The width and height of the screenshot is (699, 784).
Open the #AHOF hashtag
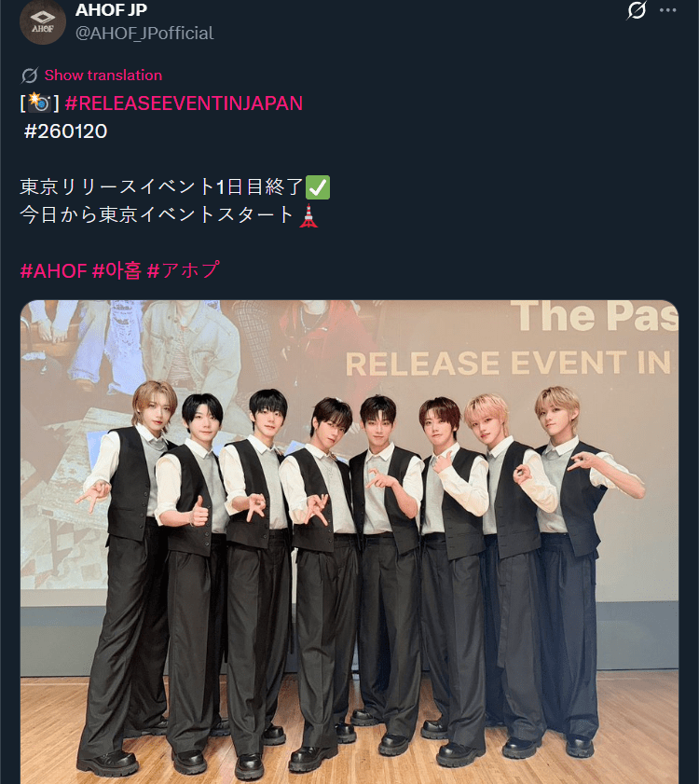click(x=53, y=271)
